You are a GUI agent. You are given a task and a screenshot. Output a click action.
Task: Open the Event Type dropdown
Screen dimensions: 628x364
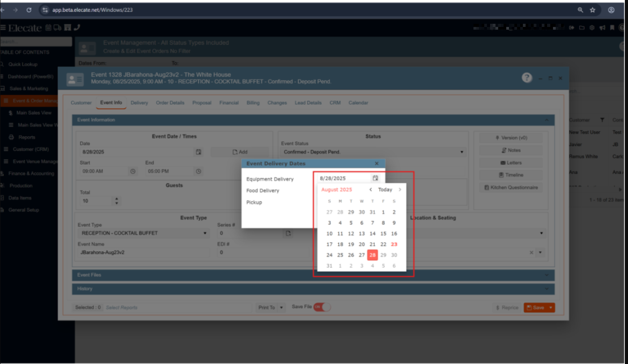click(205, 233)
